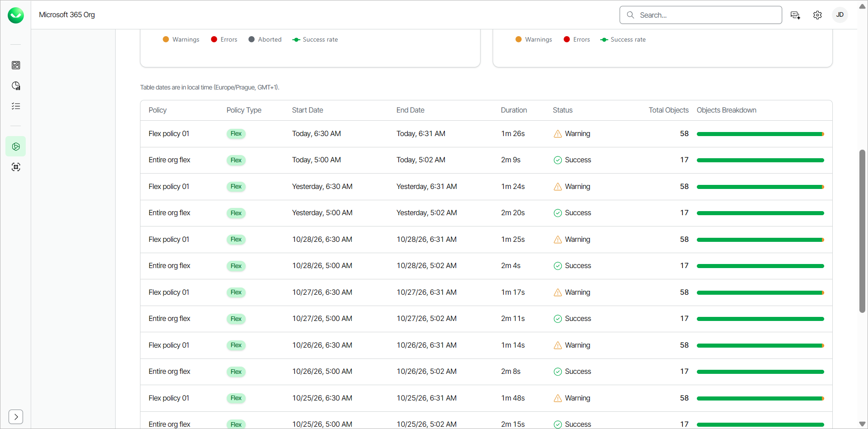Click progress bar for 10/28/26 5:00 AM row
This screenshot has width=868, height=429.
pyautogui.click(x=761, y=266)
